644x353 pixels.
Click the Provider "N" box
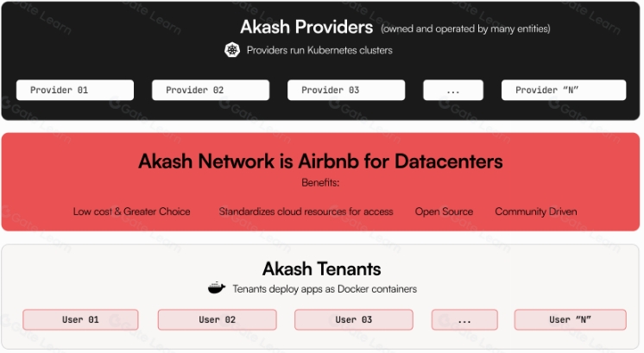coord(564,90)
